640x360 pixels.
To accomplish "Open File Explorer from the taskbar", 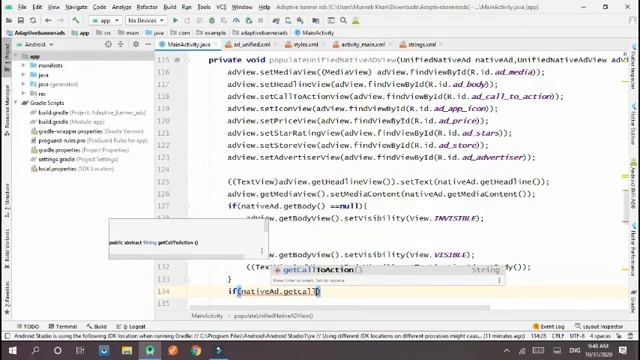I will coord(127,350).
